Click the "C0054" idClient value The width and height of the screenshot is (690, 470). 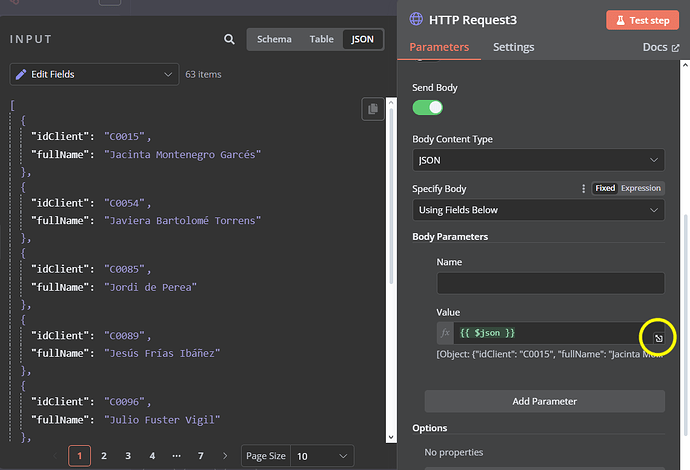(124, 203)
